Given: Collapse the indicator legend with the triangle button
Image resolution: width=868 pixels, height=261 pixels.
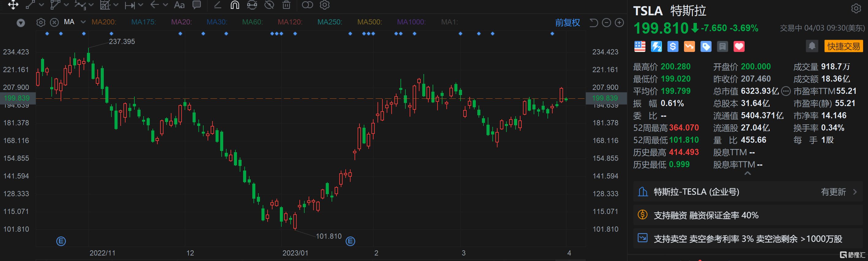Looking at the screenshot, I should point(21,23).
